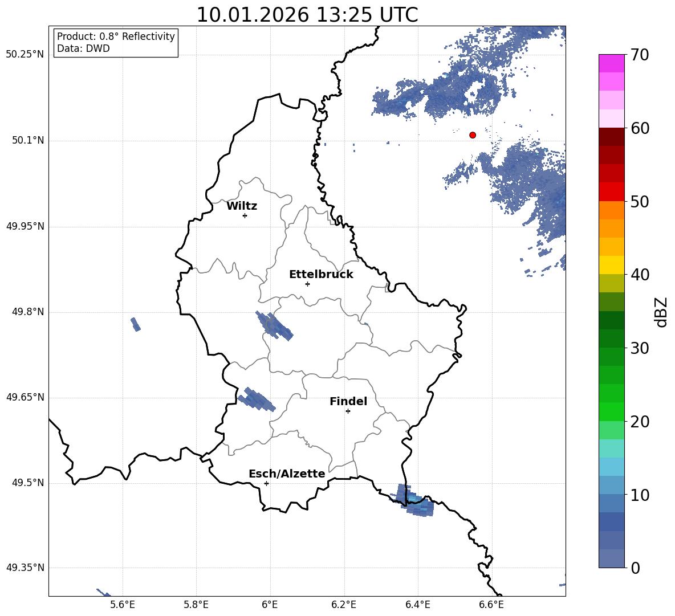Click the small radar echo near 5.6°E, 49.8°N
675x616 pixels.
[x=136, y=324]
